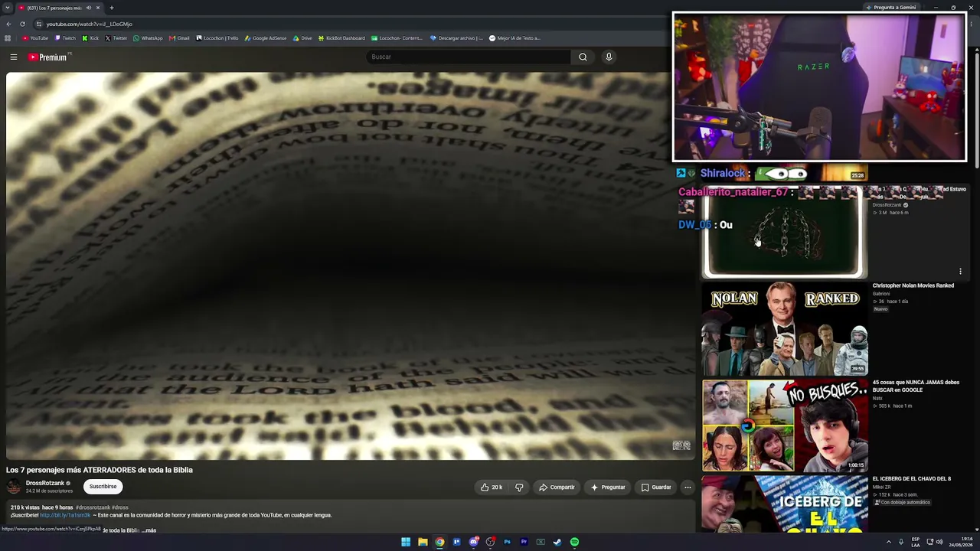Share the video via Compartir
Screen dimensions: 980x551
557,487
